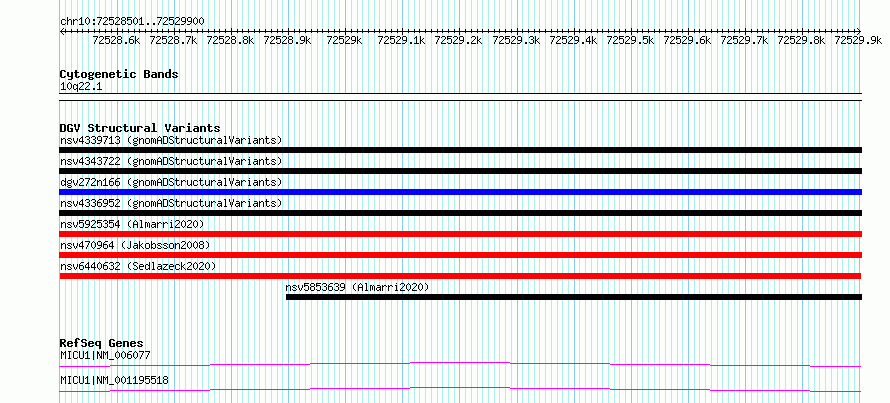This screenshot has width=890, height=403.
Task: Click the nsv5853639 (Almarri2020) label
Action: pos(358,287)
